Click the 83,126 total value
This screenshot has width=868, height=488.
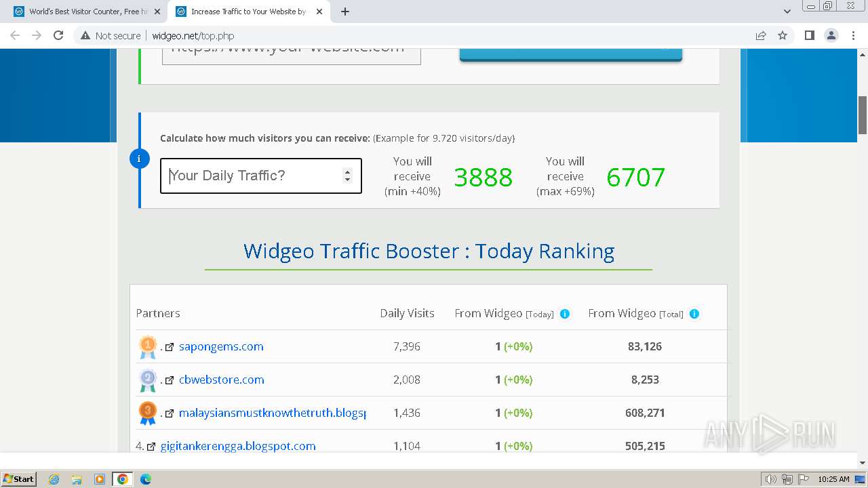(645, 346)
